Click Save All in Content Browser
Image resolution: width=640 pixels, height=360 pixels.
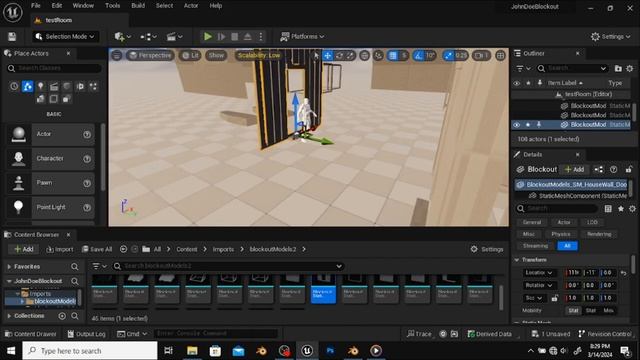(97, 249)
